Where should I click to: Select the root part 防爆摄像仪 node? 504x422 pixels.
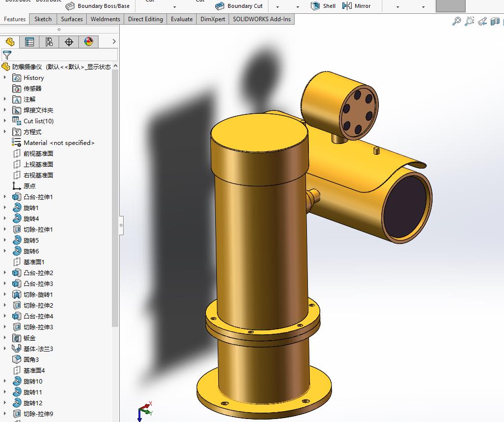[56, 67]
